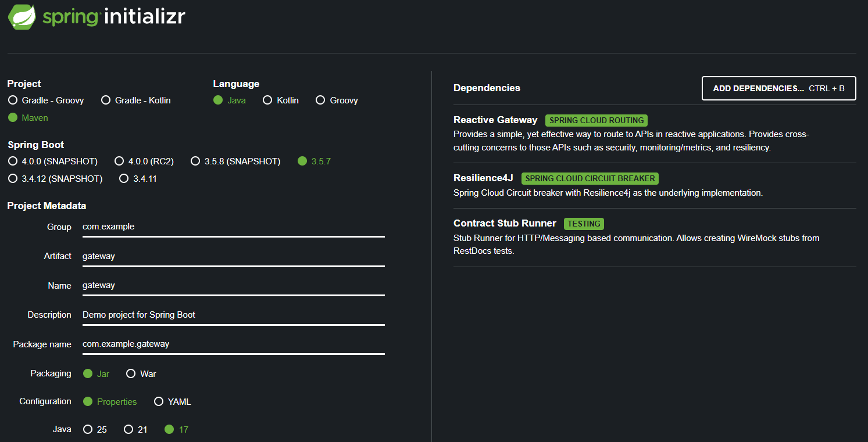Image resolution: width=868 pixels, height=442 pixels.
Task: Choose Spring Boot 4.0.0 (SNAPSHOT)
Action: click(x=53, y=161)
